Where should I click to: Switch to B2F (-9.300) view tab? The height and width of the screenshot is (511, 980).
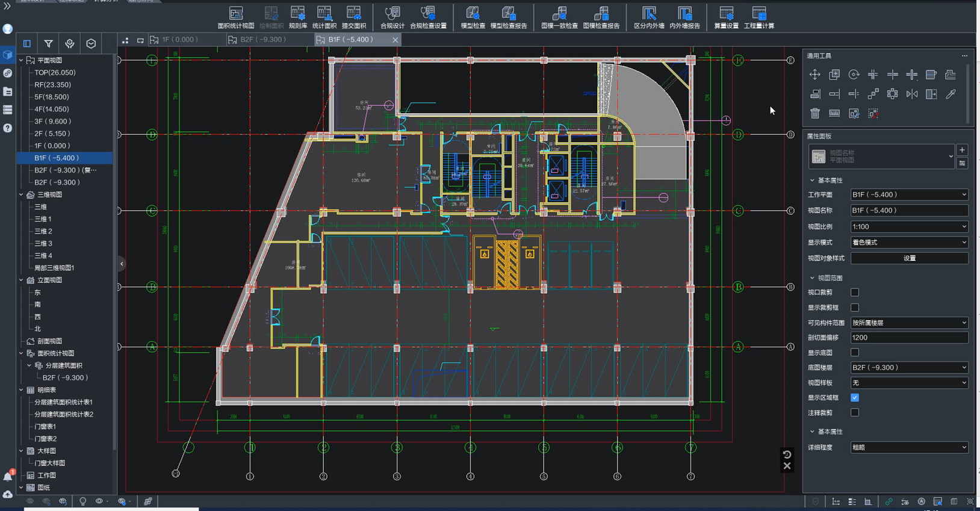(268, 40)
